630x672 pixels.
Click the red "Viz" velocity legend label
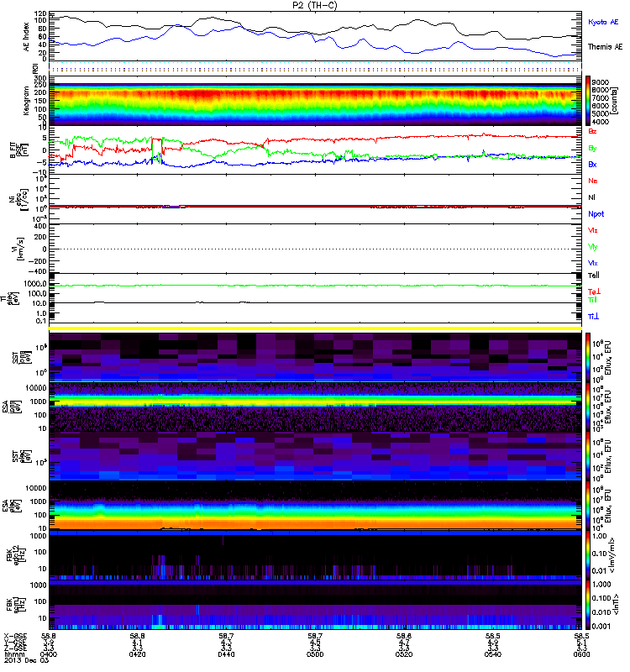tap(592, 230)
